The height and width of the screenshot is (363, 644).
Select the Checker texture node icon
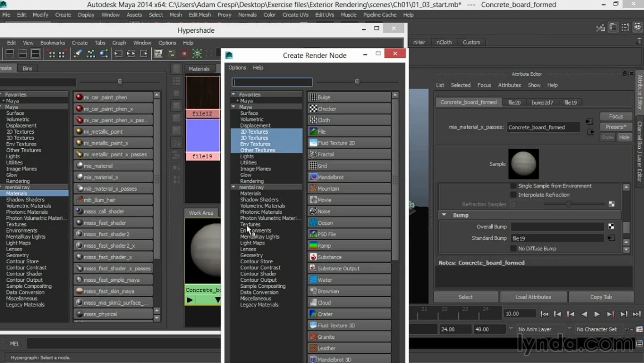[x=314, y=109]
